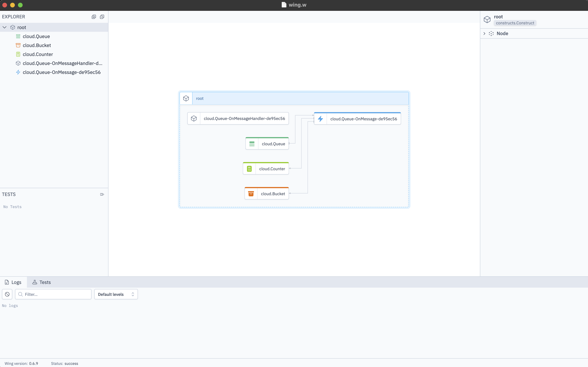Switch to the Tests bottom tab

click(42, 282)
